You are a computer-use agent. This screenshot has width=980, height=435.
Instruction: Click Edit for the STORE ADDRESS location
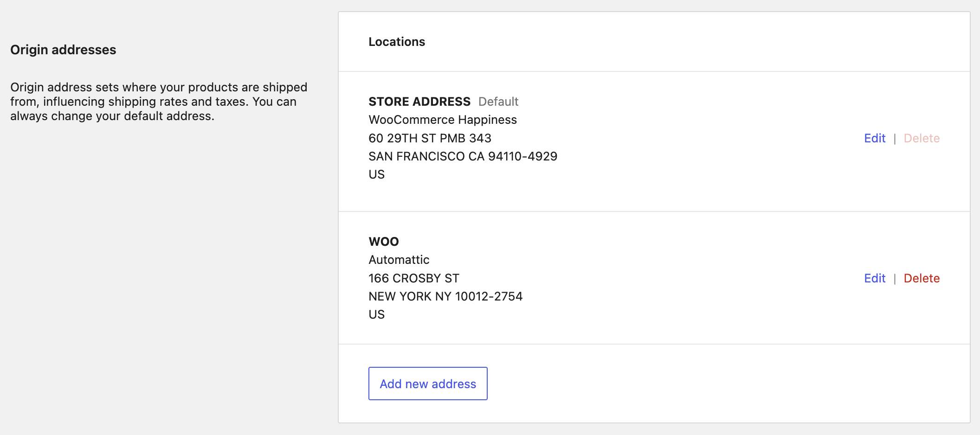pos(874,138)
